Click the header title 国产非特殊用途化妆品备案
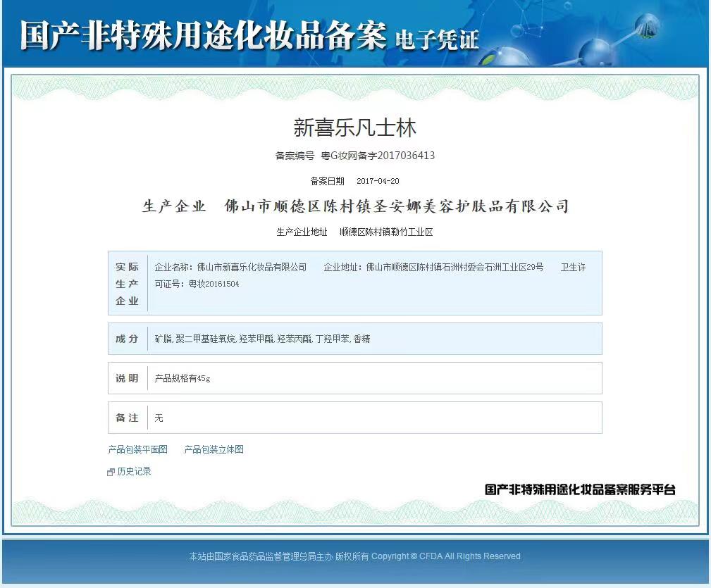The image size is (711, 588). [x=203, y=35]
